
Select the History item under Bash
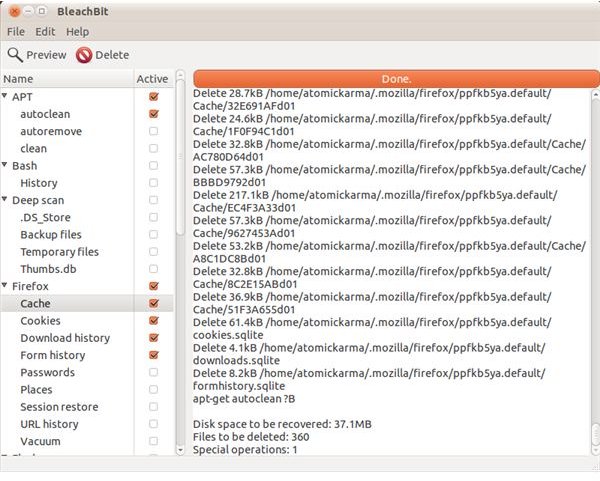(39, 183)
